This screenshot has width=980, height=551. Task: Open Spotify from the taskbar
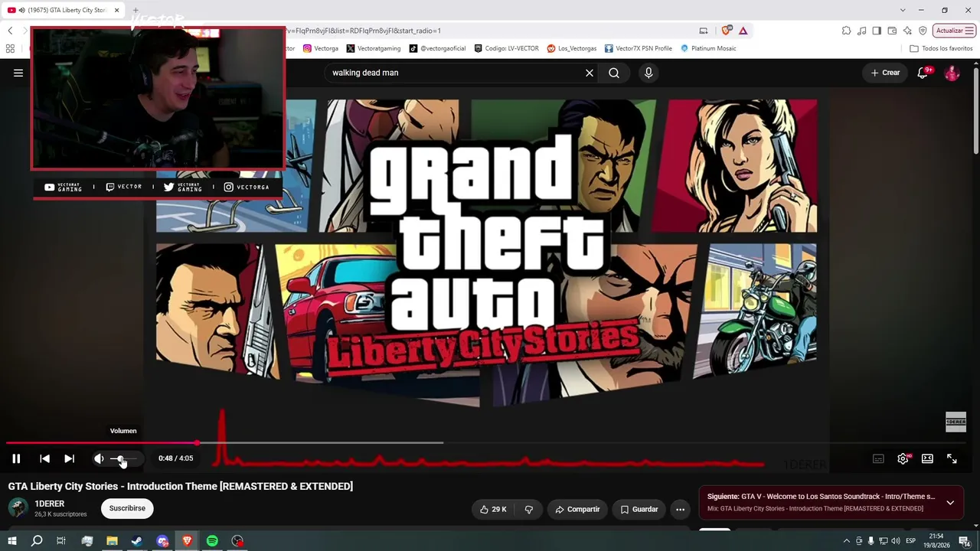tap(212, 541)
